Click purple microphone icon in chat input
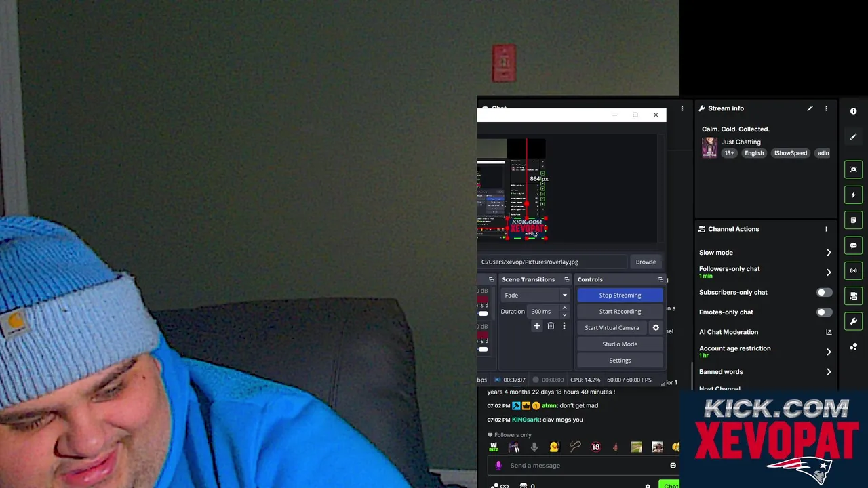Viewport: 868px width, 488px height. pos(498,466)
